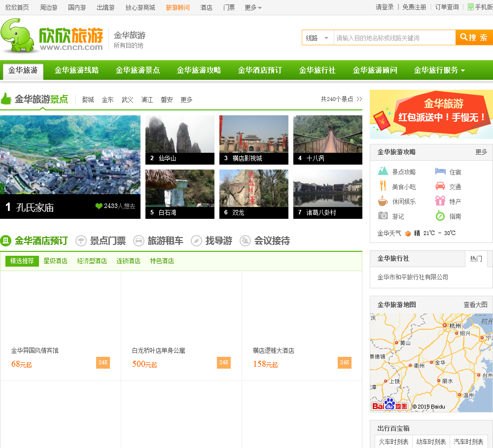Click the Baidu map logo

tap(389, 404)
